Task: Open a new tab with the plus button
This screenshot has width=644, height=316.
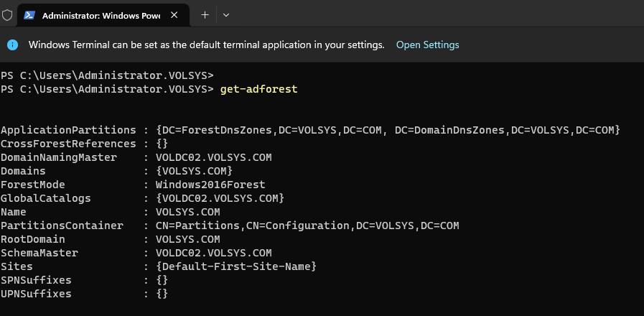Action: 205,15
